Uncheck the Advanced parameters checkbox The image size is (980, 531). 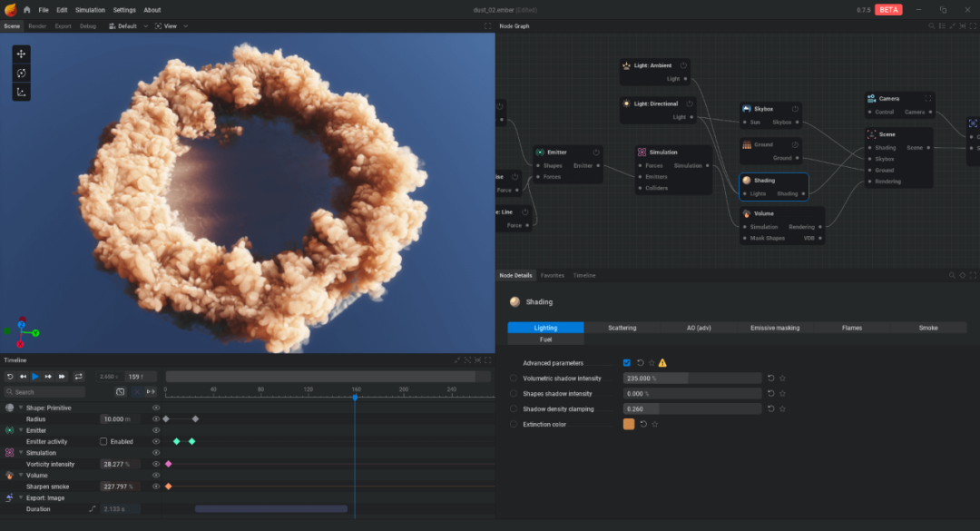626,362
